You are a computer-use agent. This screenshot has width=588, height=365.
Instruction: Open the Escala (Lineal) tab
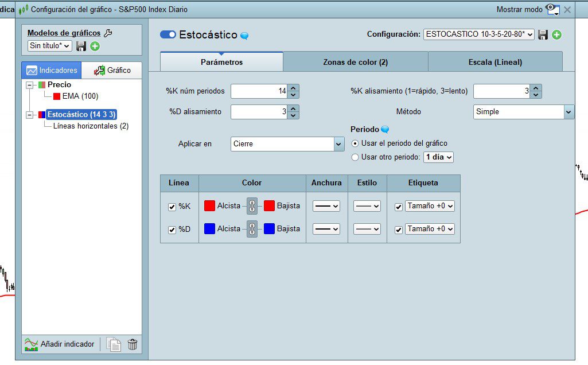495,63
